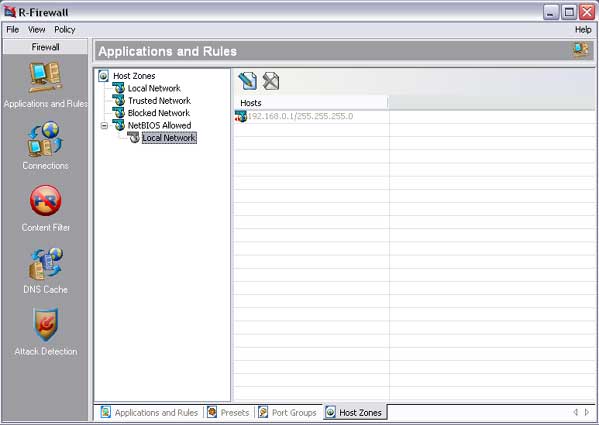
Task: Click the tab strip right arrow
Action: [587, 412]
